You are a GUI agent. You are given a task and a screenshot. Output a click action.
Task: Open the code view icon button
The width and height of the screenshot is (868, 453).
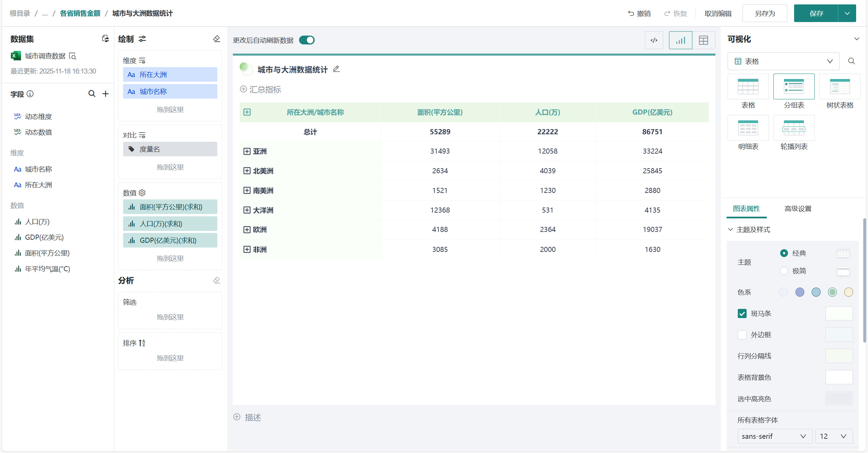click(654, 40)
